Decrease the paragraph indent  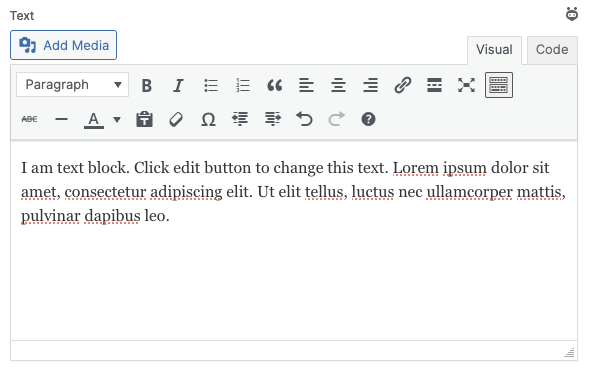click(240, 119)
